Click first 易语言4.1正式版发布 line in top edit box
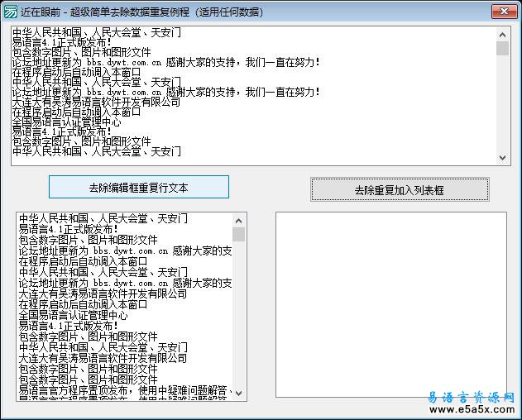Image resolution: width=522 pixels, height=420 pixels. click(x=61, y=42)
